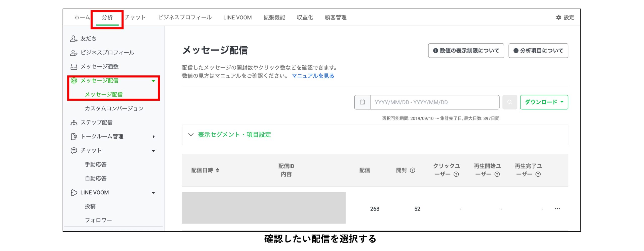This screenshot has height=251, width=644.
Task: Select the gray delivery row thumbnail
Action: tap(264, 208)
